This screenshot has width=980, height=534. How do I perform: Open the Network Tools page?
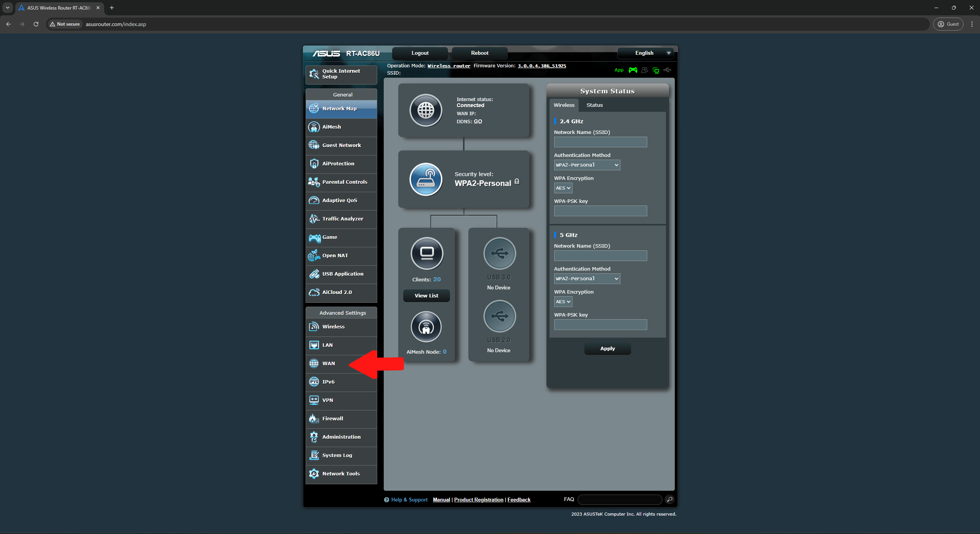tap(341, 474)
